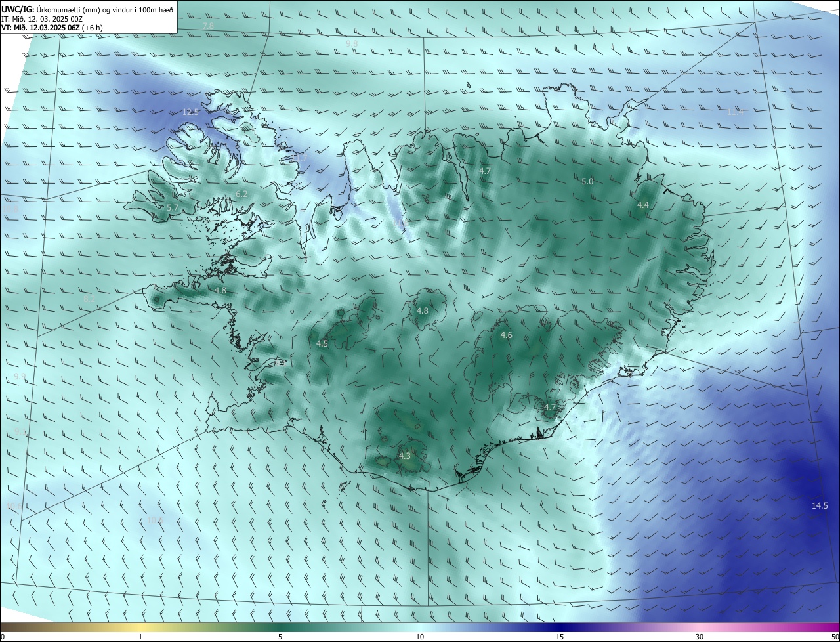Click the 4.3 value label near the south coast
The height and width of the screenshot is (642, 840).
coord(405,456)
